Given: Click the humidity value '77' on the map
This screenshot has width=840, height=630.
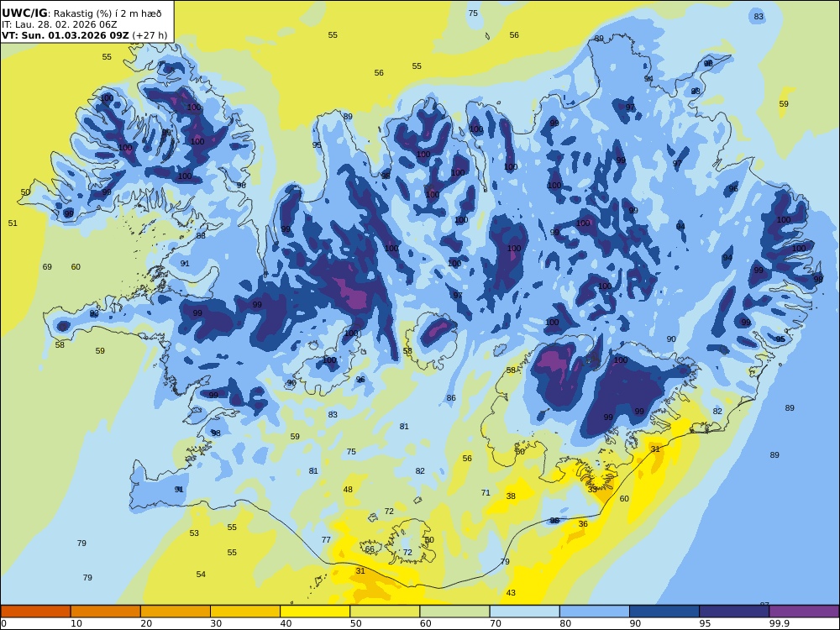Looking at the screenshot, I should (326, 539).
